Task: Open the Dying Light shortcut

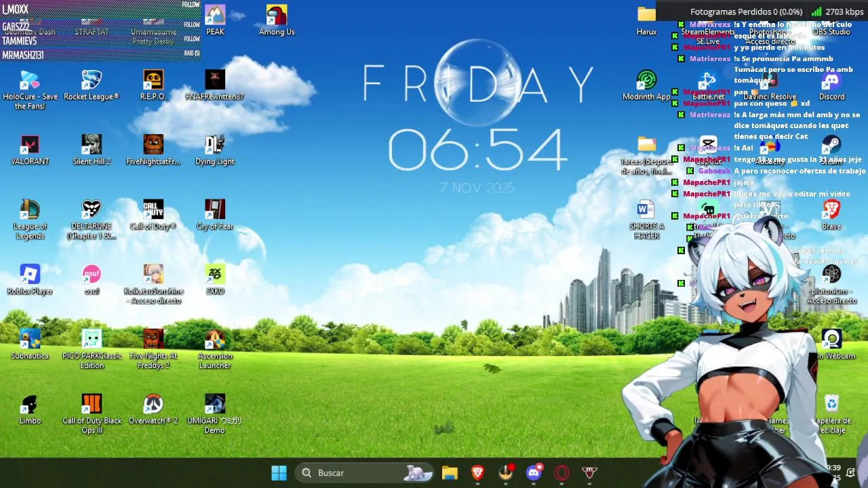Action: (215, 150)
